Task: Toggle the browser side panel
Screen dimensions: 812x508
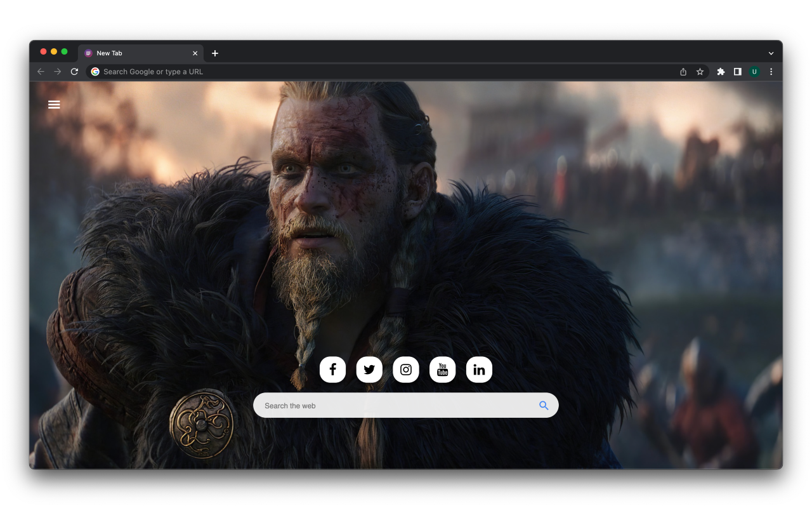Action: coord(737,72)
